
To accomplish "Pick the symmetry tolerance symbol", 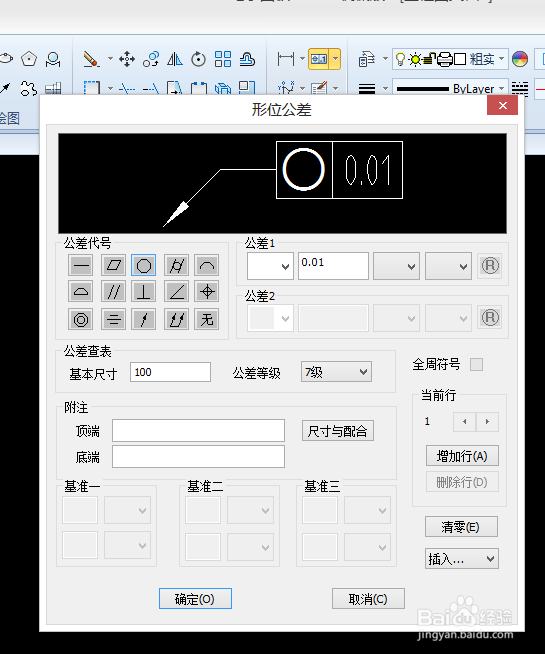I will [x=113, y=319].
